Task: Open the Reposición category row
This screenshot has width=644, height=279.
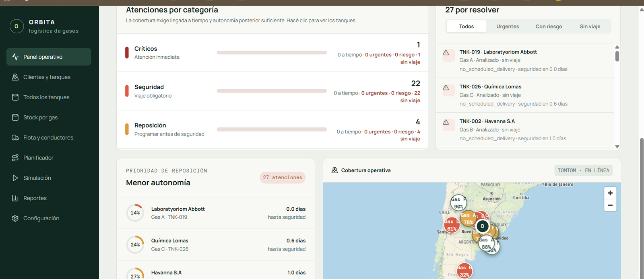Action: click(272, 129)
